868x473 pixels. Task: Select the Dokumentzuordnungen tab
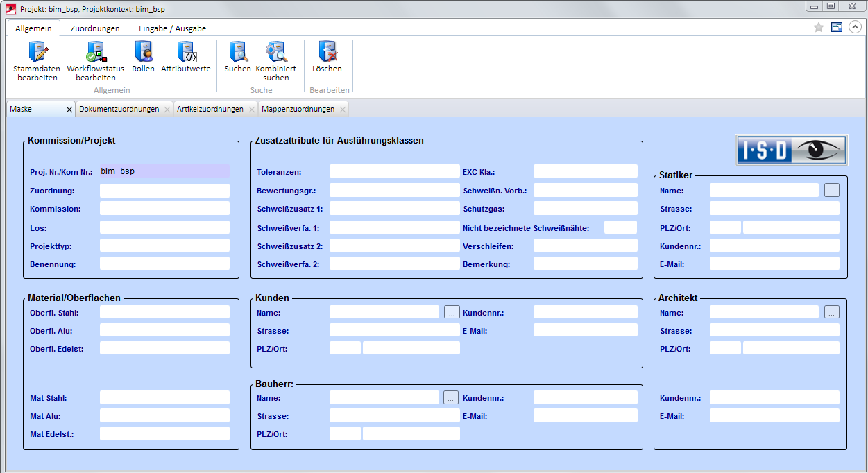tap(119, 109)
